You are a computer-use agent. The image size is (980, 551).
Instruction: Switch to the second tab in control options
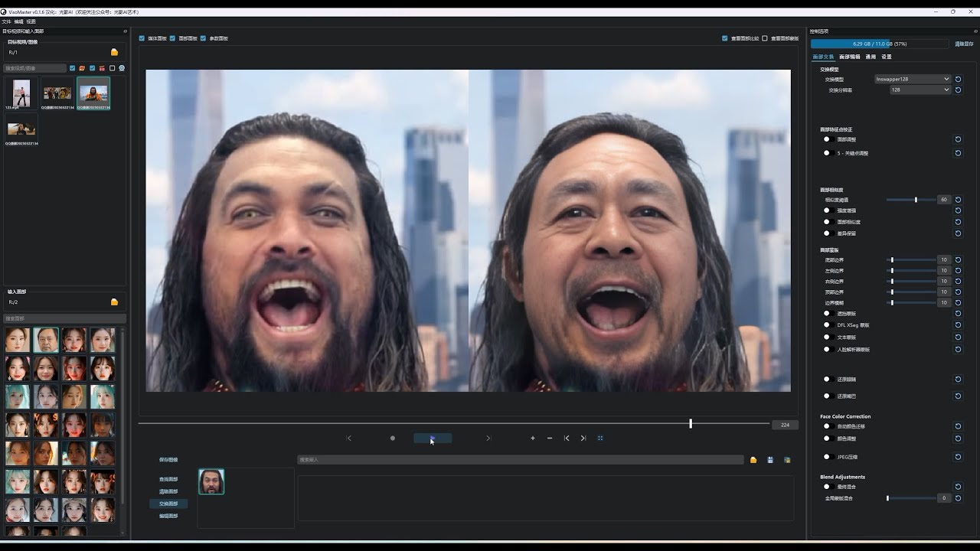850,57
